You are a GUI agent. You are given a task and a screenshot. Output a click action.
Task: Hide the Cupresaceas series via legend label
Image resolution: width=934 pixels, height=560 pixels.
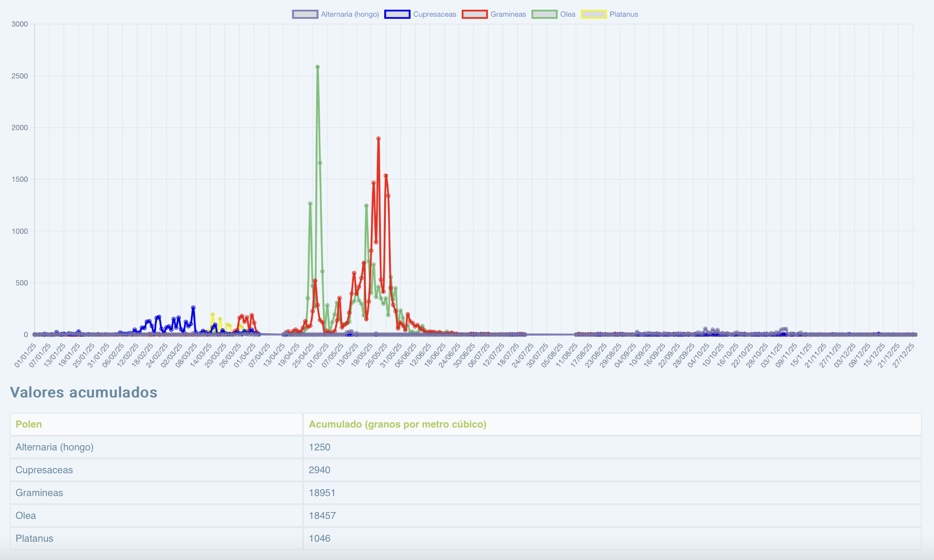(x=434, y=14)
